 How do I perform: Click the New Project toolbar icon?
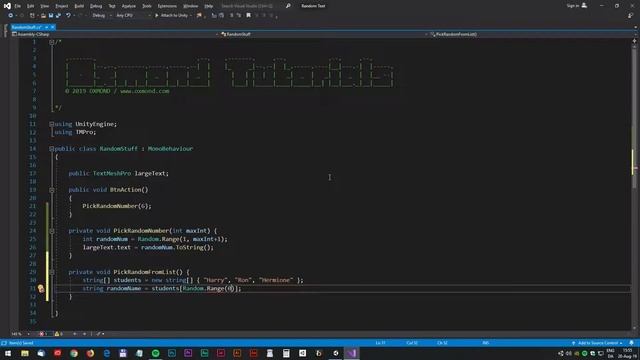tap(32, 16)
